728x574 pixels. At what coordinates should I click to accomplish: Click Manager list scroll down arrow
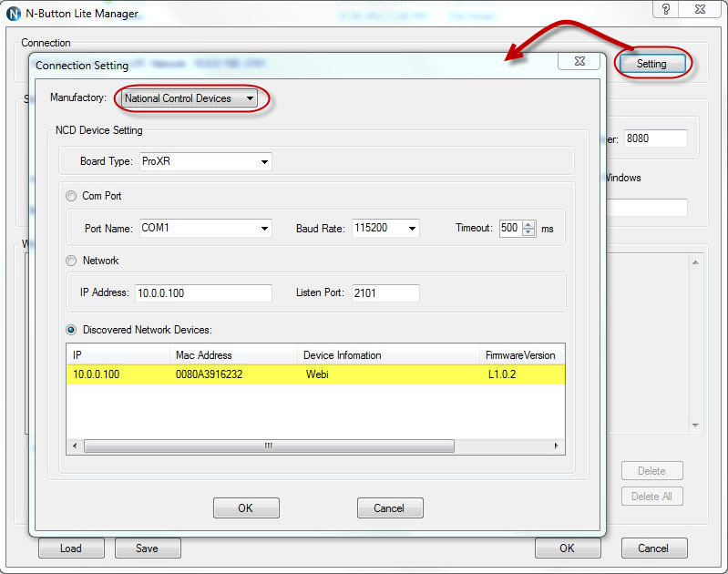(695, 425)
